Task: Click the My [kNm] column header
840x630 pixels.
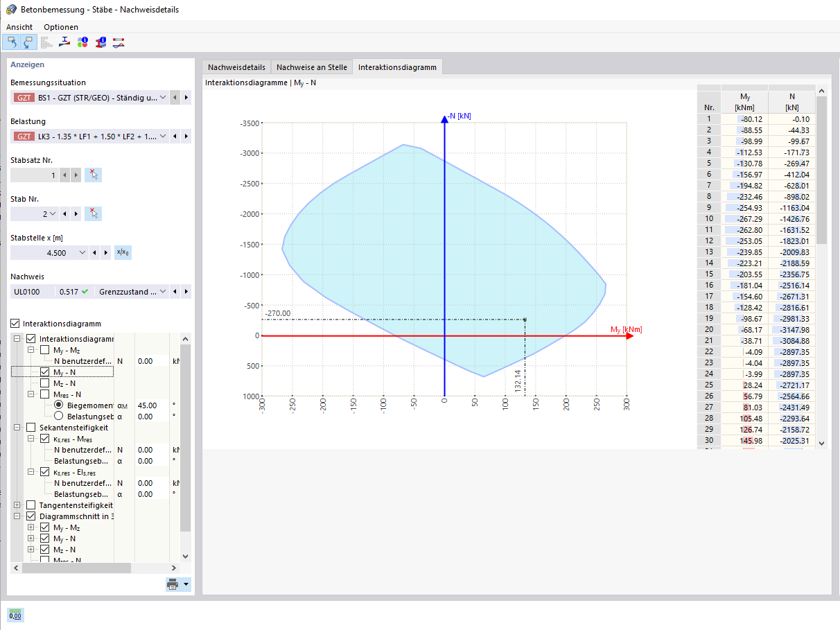Action: point(745,102)
